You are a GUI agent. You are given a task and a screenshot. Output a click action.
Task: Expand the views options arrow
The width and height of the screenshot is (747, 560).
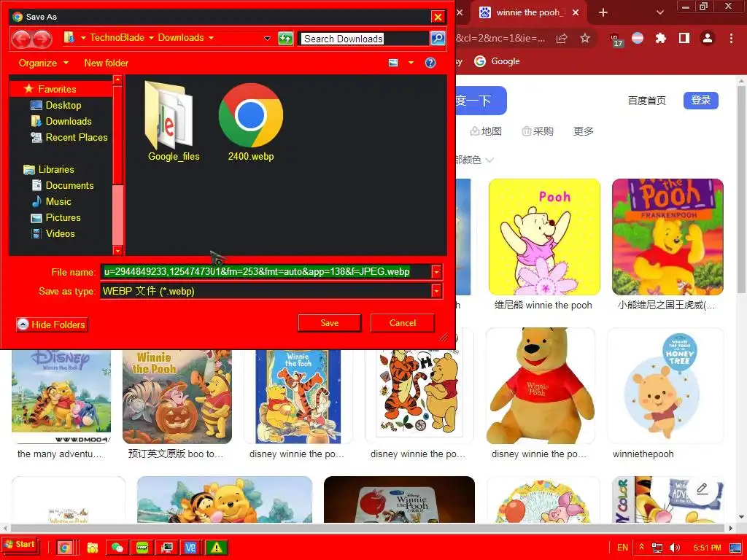tap(411, 63)
